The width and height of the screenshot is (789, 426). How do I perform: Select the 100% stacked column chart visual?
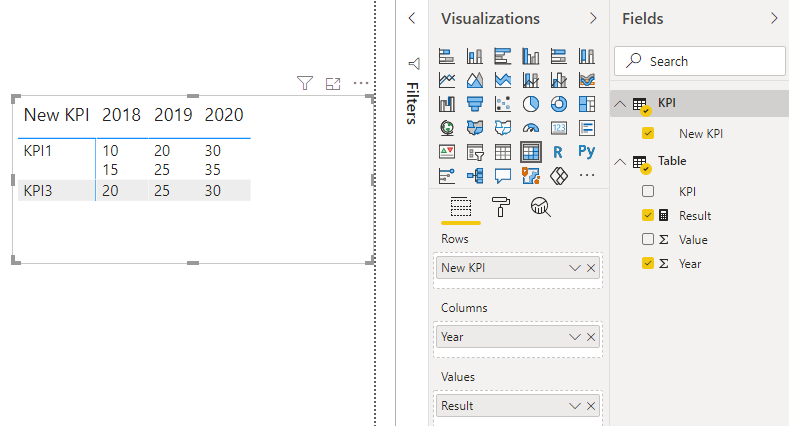pos(587,56)
